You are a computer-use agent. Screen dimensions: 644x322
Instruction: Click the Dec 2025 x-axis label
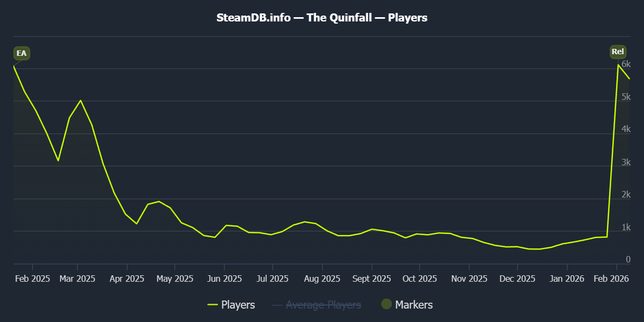click(x=517, y=279)
